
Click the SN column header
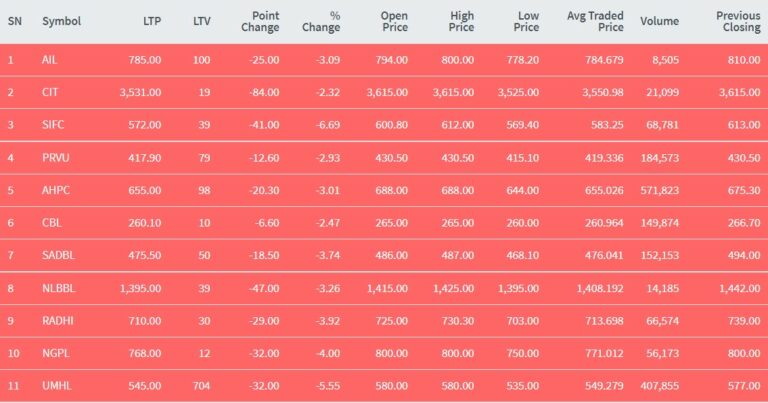tap(15, 21)
